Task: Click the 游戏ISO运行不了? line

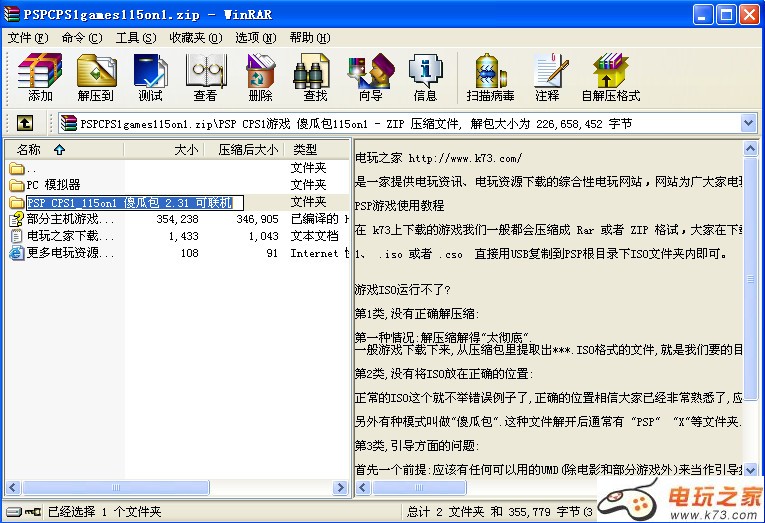Action: click(403, 290)
